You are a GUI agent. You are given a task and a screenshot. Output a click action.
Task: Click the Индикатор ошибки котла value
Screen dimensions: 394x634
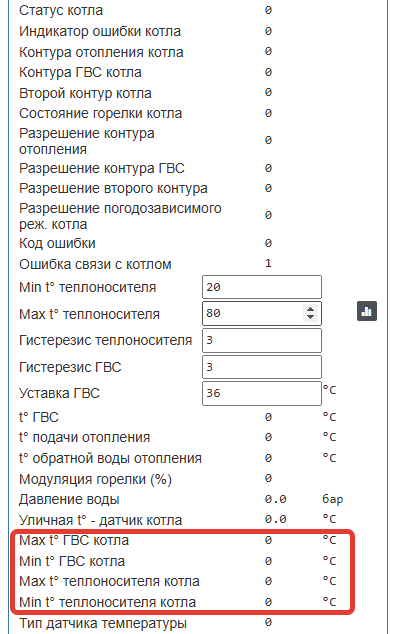pyautogui.click(x=268, y=31)
